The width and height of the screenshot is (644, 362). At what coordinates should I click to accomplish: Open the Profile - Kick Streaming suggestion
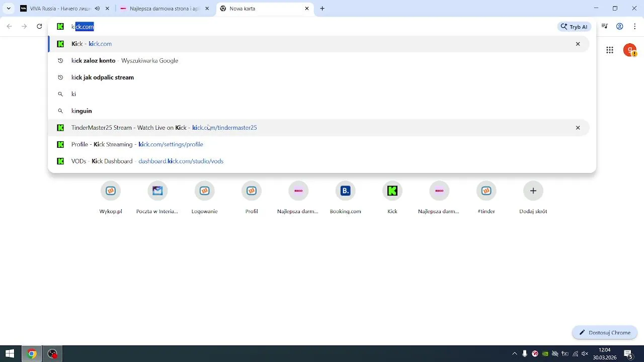coord(319,144)
